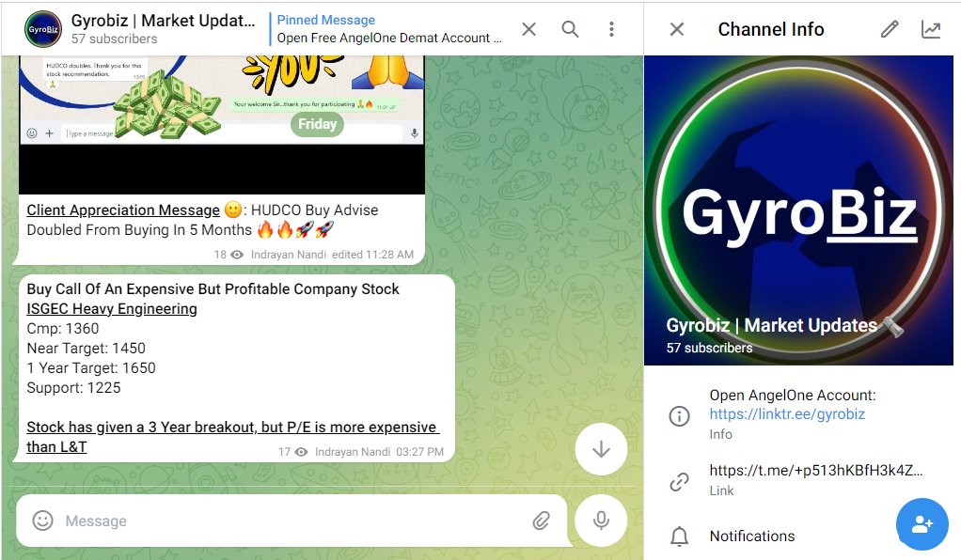Image resolution: width=961 pixels, height=560 pixels.
Task: Click the info circle icon beside description
Action: (679, 416)
